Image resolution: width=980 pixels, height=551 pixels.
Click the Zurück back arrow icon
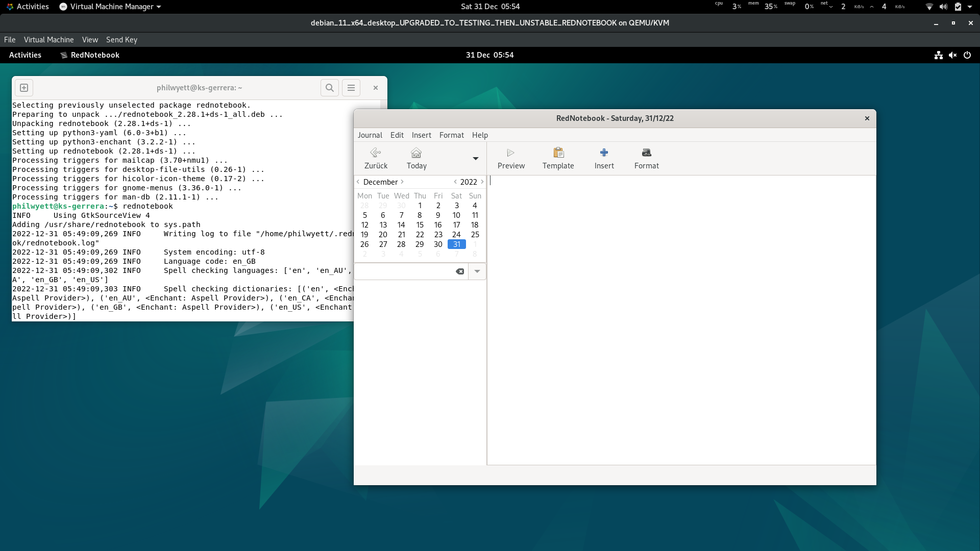[376, 153]
